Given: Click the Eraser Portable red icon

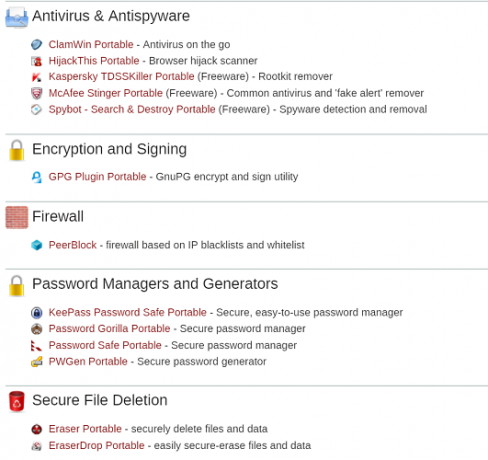Looking at the screenshot, I should click(x=37, y=429).
